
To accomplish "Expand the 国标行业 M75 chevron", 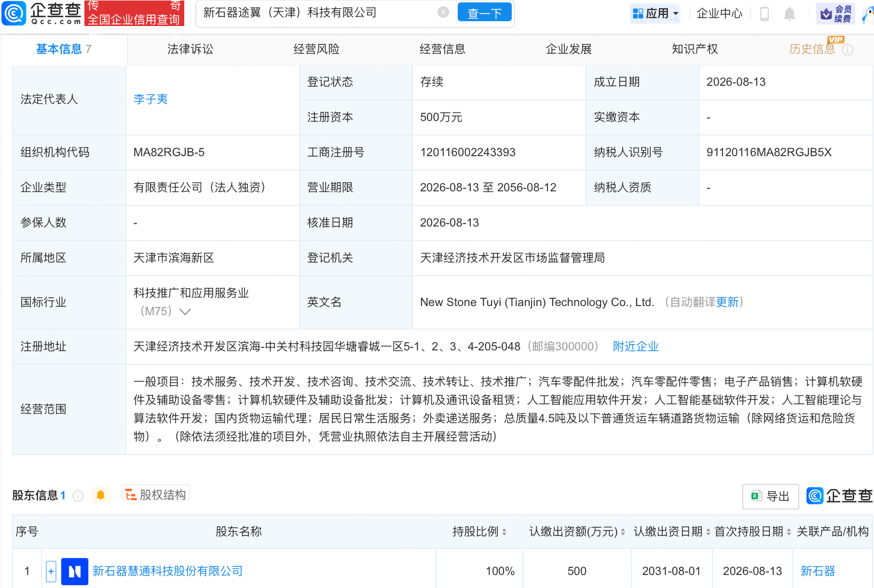I will pos(185,312).
